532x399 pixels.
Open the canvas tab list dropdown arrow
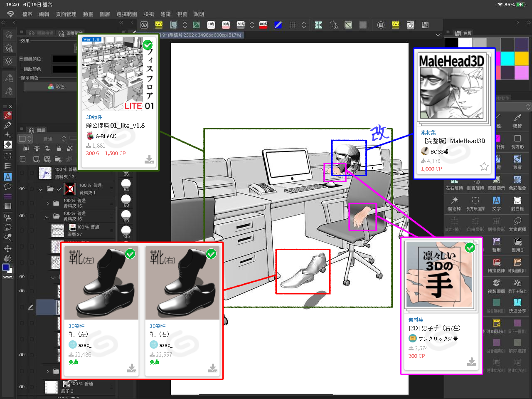tap(438, 35)
